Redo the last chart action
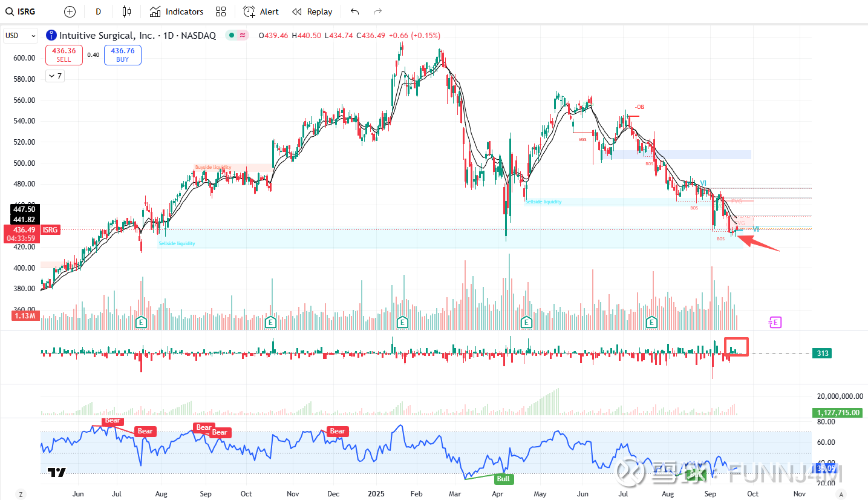Screen dimensions: 868x500 tap(377, 12)
